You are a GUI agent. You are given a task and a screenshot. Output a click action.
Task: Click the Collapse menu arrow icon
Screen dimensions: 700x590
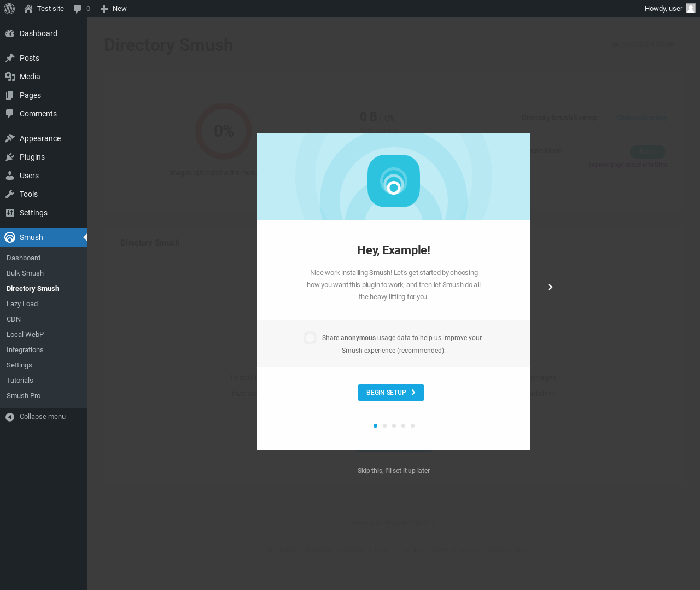[10, 417]
